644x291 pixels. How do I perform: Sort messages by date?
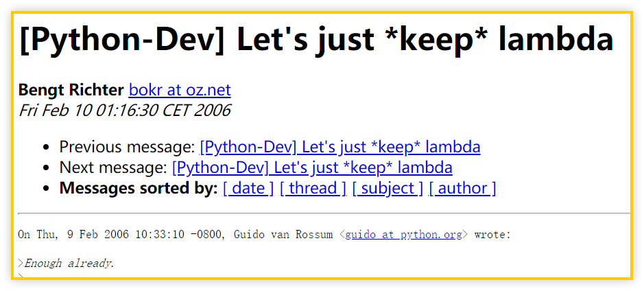(x=248, y=188)
